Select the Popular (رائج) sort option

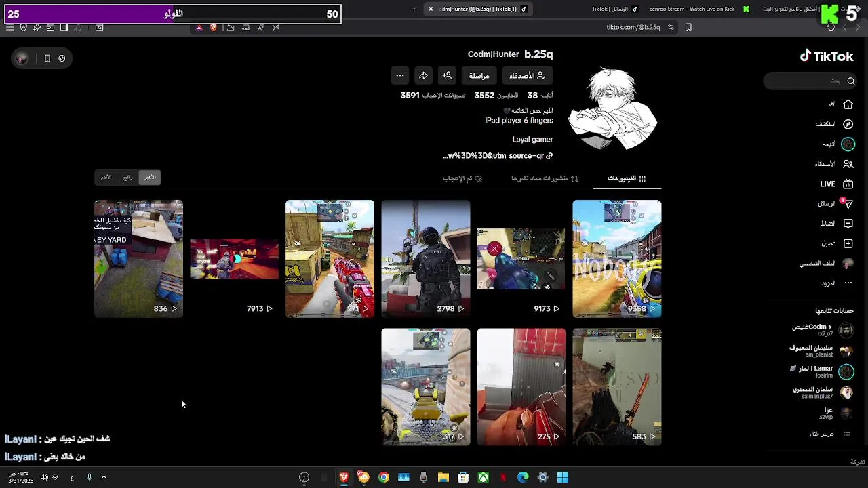(x=127, y=177)
